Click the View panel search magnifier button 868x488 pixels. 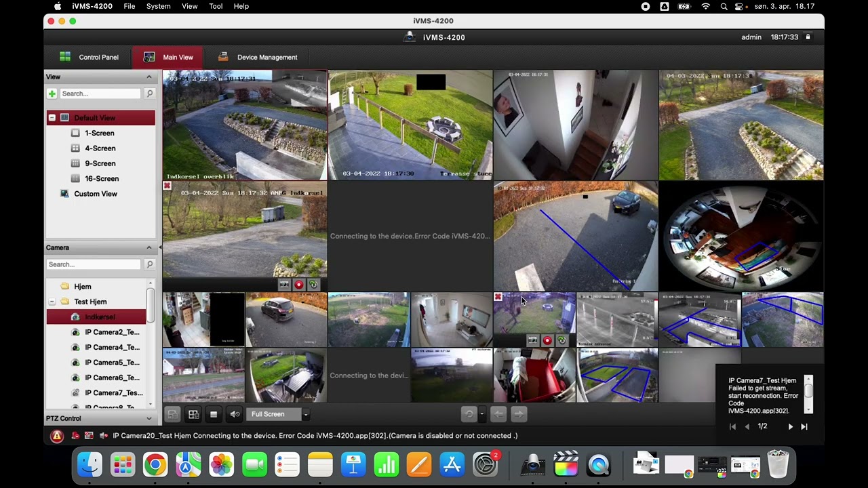(149, 94)
